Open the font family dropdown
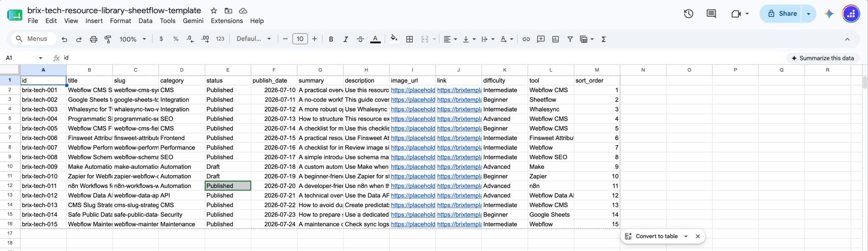Viewport: 868px width, 251px height. click(x=254, y=39)
